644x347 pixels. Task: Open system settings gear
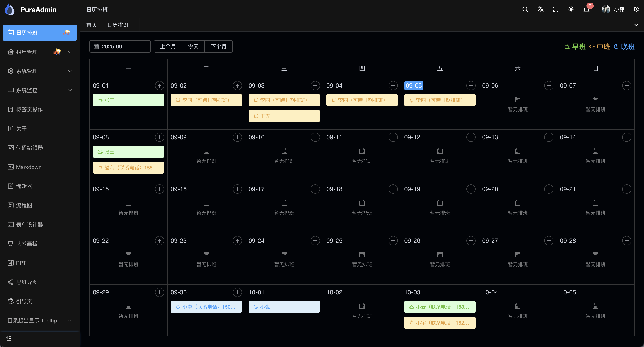click(x=636, y=9)
